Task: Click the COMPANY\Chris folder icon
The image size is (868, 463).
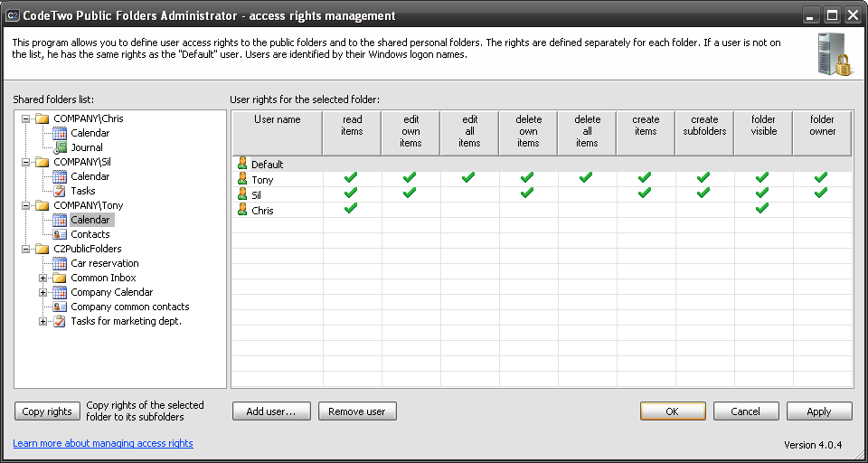Action: 42,118
